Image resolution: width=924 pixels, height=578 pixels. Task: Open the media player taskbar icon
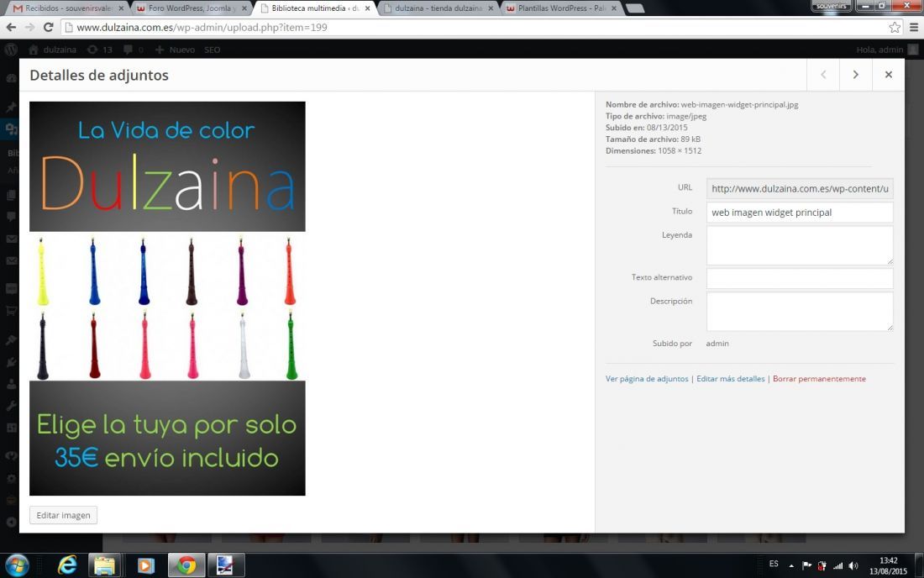[x=145, y=565]
